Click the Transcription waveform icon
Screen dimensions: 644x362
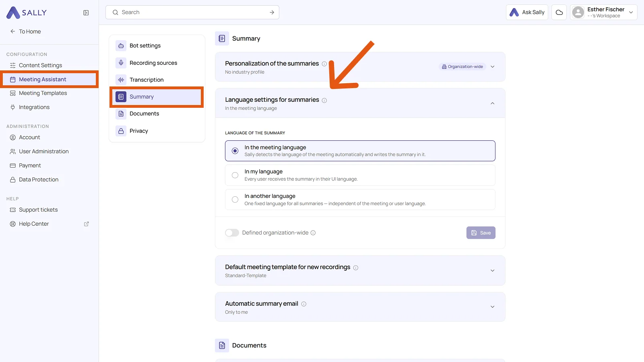pos(121,80)
